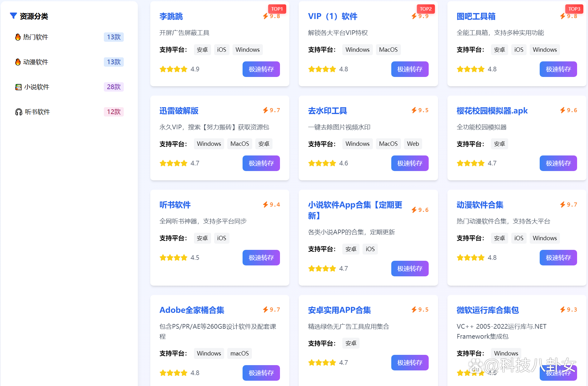This screenshot has height=386, width=588.
Task: Click the lightning icon on 图吧工具箱 card
Action: (x=562, y=16)
